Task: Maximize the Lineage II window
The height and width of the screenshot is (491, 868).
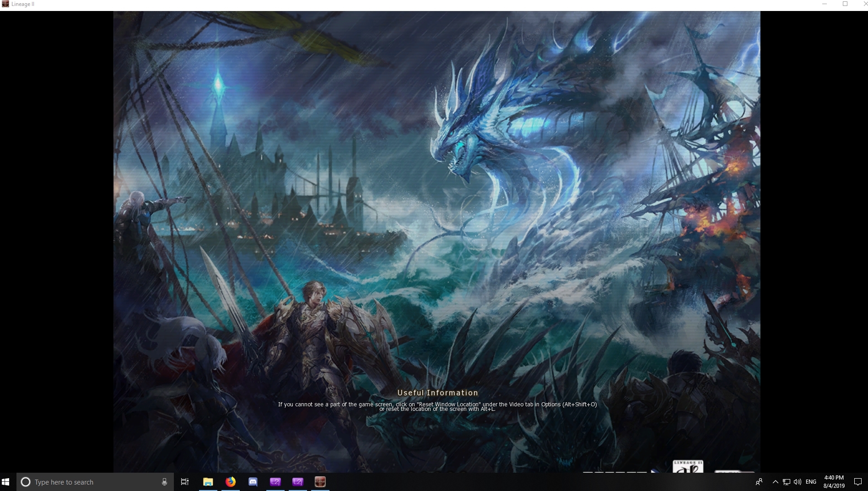Action: click(x=845, y=4)
